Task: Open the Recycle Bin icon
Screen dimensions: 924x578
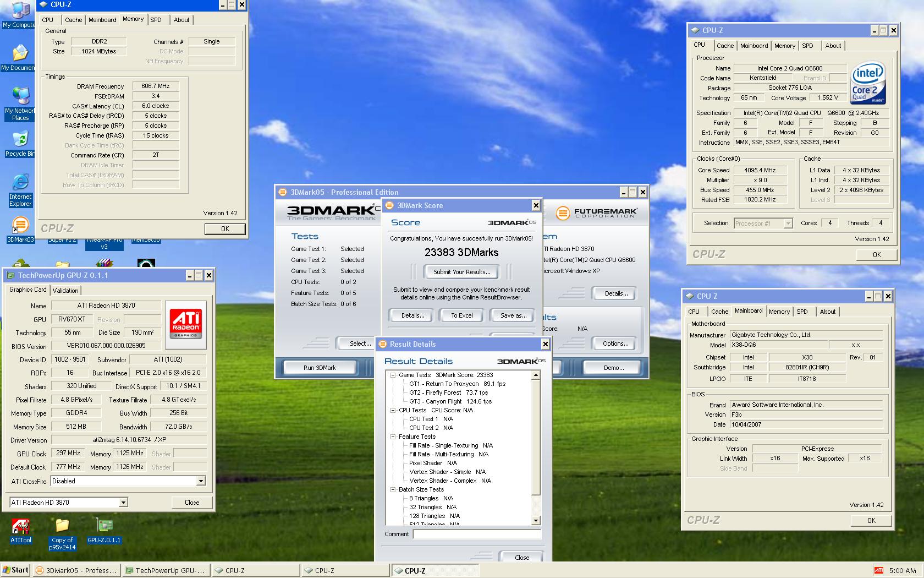Action: coord(20,143)
